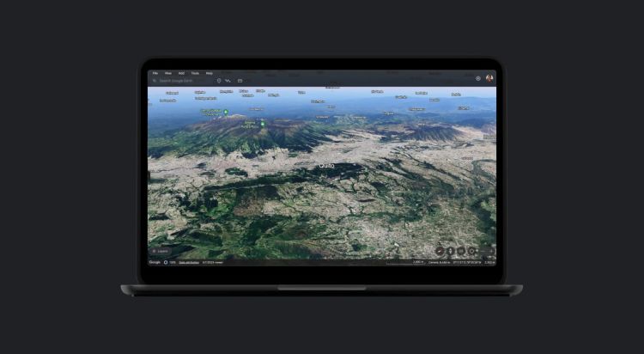
Task: Select the draw path tool
Action: tap(228, 81)
